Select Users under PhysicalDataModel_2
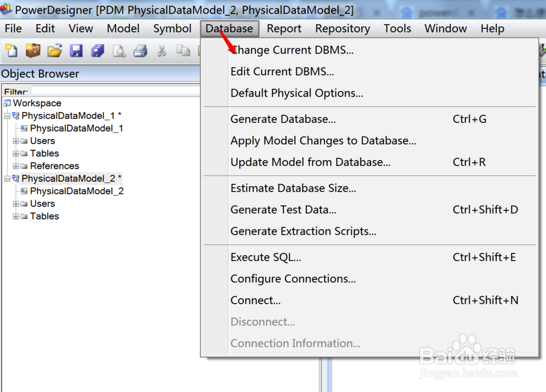This screenshot has height=392, width=546. [43, 204]
